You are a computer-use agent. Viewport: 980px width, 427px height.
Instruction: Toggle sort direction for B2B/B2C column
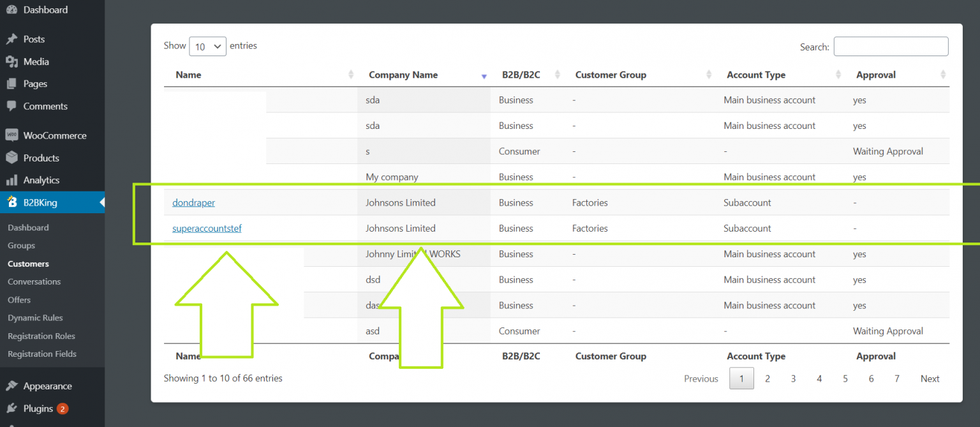point(556,74)
